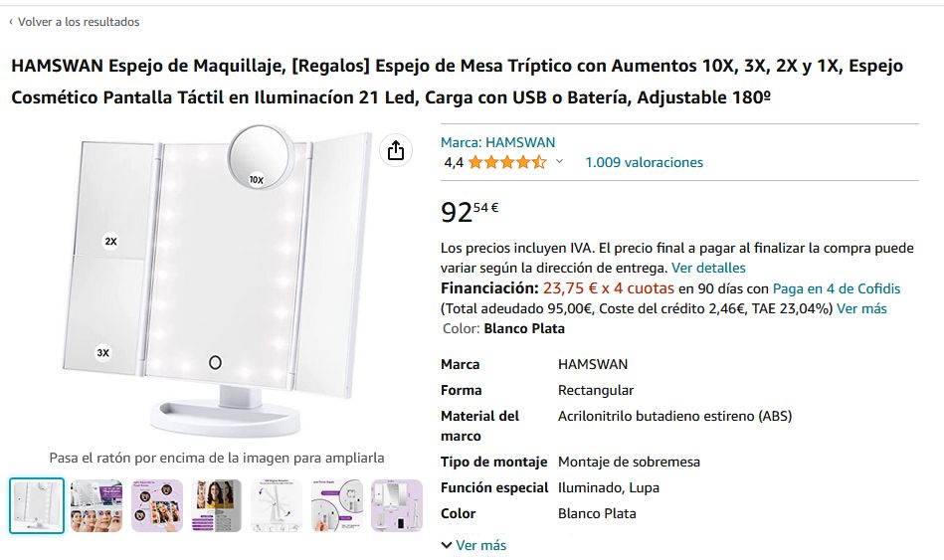
Task: Click the 23,75 € x 4 cuotas text
Action: point(608,288)
